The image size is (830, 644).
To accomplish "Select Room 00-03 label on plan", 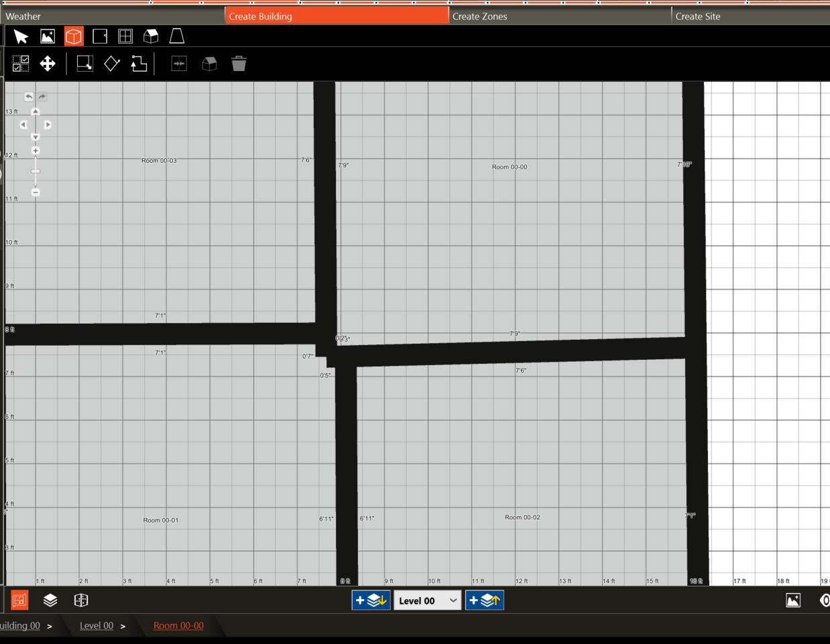I will [x=159, y=161].
